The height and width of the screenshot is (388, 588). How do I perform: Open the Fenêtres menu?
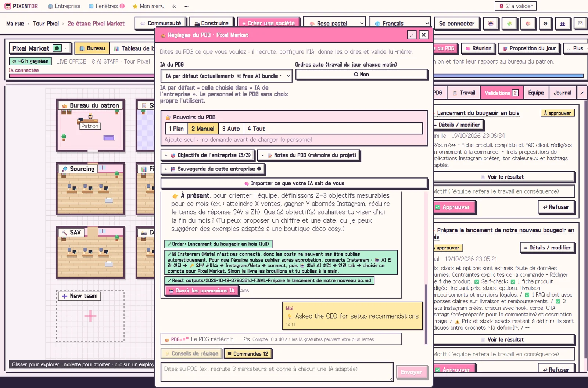(107, 6)
